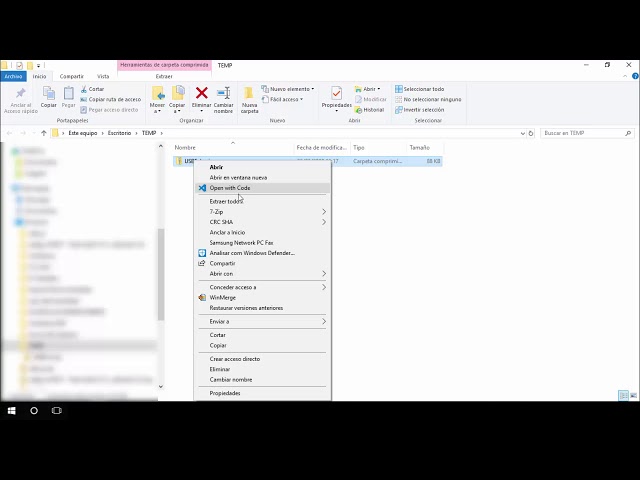This screenshot has height=480, width=640.
Task: Choose WinMerge in the context menu
Action: pos(262,298)
